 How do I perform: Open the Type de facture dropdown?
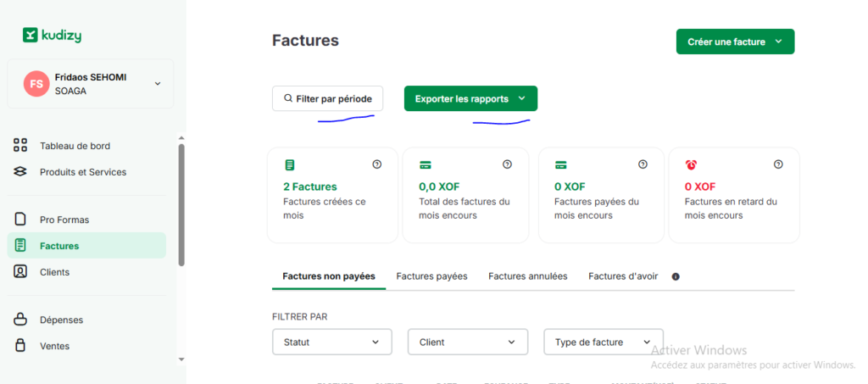pyautogui.click(x=603, y=342)
